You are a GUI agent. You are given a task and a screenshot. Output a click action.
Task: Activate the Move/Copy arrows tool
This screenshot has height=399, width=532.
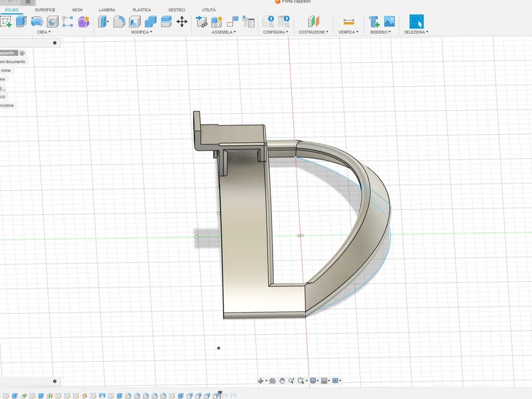pos(182,22)
